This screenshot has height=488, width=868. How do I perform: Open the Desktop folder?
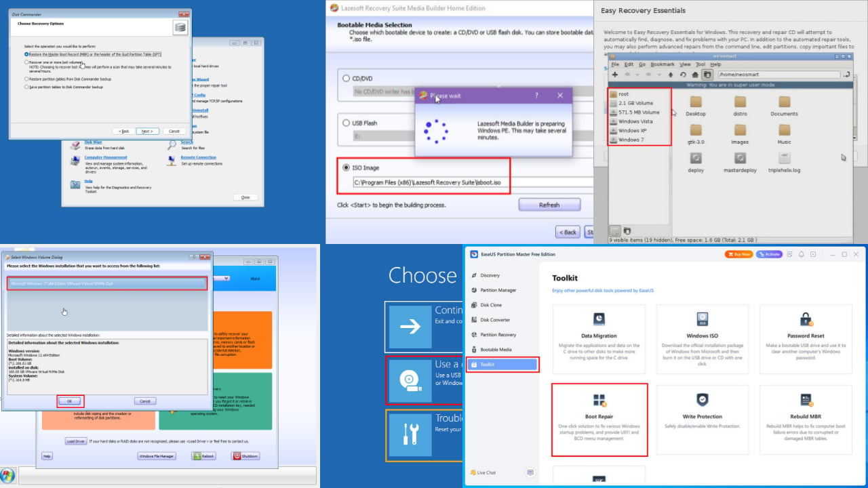(696, 106)
